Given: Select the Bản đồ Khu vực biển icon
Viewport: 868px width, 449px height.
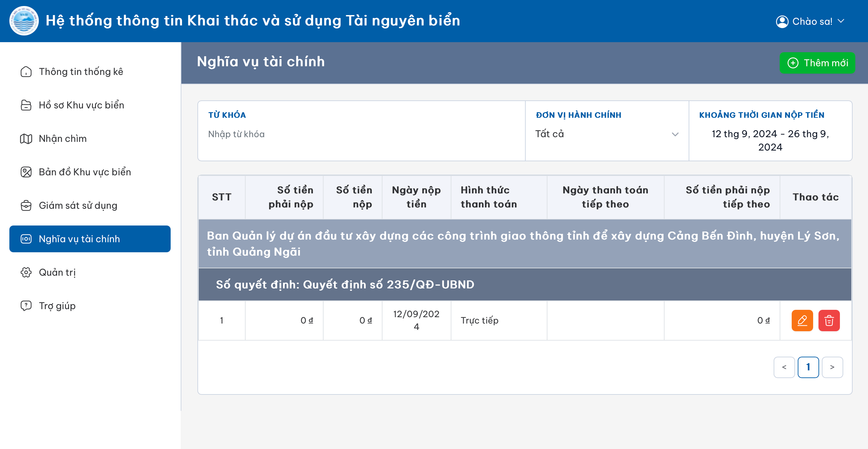Looking at the screenshot, I should (26, 172).
